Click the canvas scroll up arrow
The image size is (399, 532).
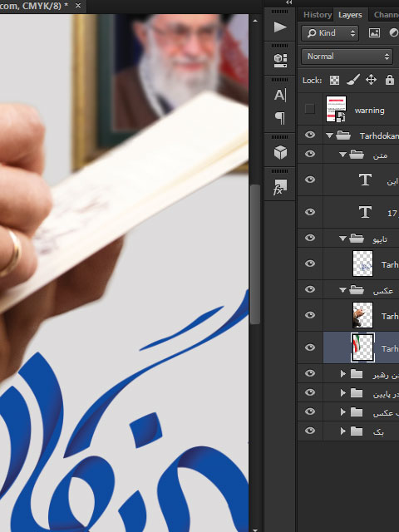tap(255, 21)
